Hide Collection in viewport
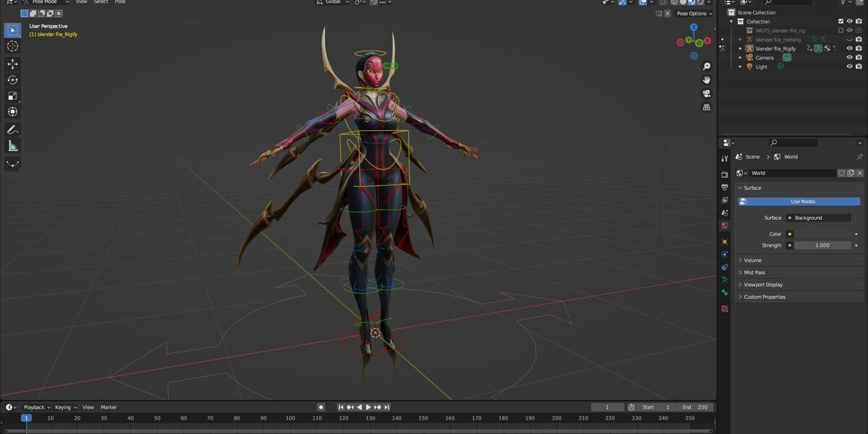Viewport: 868px width, 434px height. click(x=849, y=21)
